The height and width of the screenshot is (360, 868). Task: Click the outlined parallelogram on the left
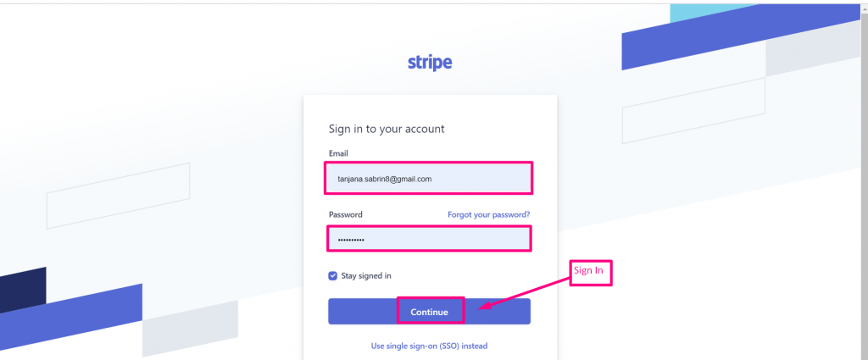coord(117,196)
